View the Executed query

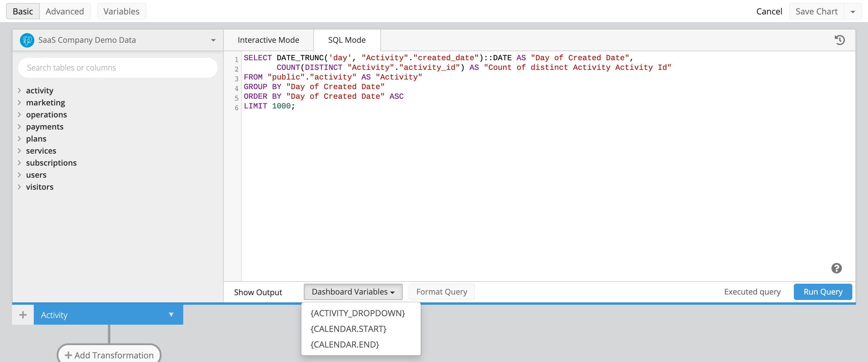tap(752, 292)
